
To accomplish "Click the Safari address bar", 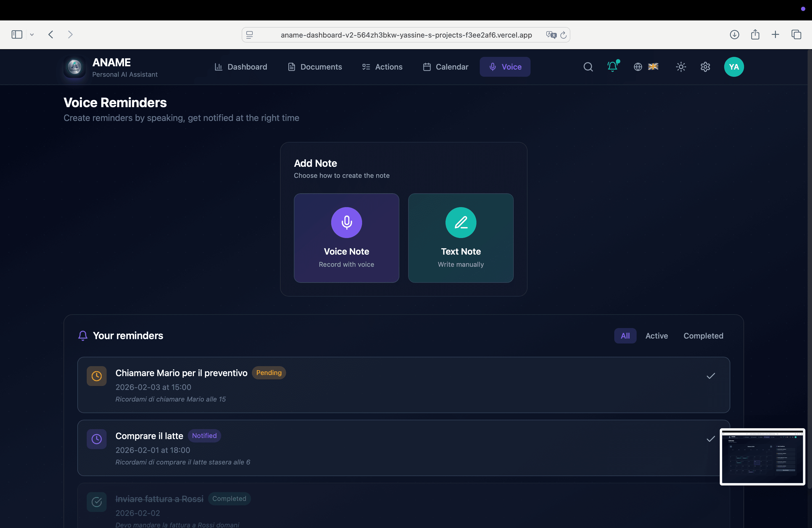I will click(406, 35).
